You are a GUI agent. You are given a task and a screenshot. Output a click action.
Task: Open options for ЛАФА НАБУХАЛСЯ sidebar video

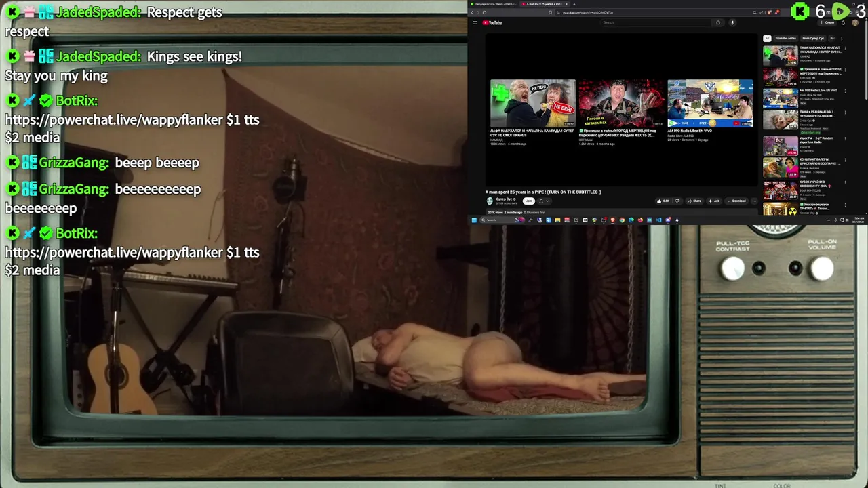tap(846, 49)
